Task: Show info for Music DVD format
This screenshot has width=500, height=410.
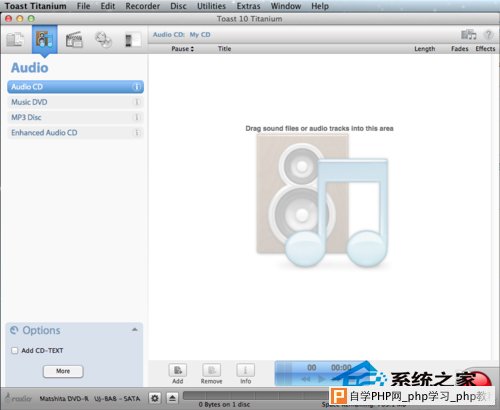Action: pos(136,102)
